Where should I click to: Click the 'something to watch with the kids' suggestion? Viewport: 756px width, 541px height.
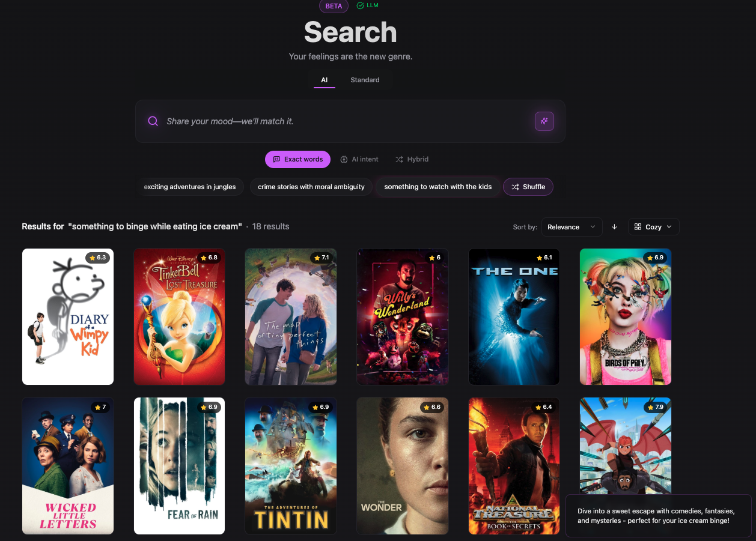point(438,187)
